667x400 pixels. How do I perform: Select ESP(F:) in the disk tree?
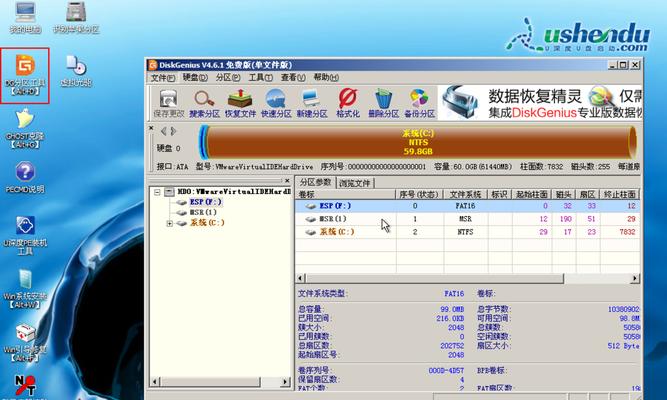click(x=205, y=202)
